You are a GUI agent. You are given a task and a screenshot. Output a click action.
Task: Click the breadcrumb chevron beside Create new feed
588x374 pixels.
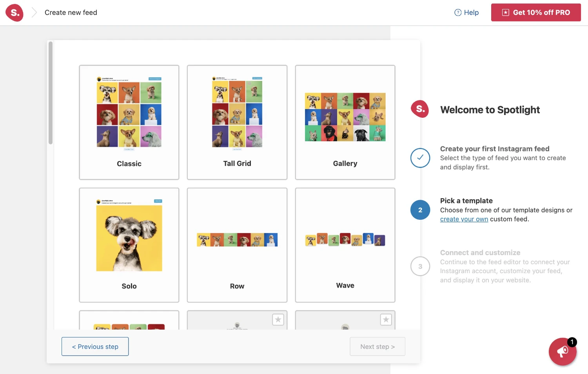click(34, 13)
